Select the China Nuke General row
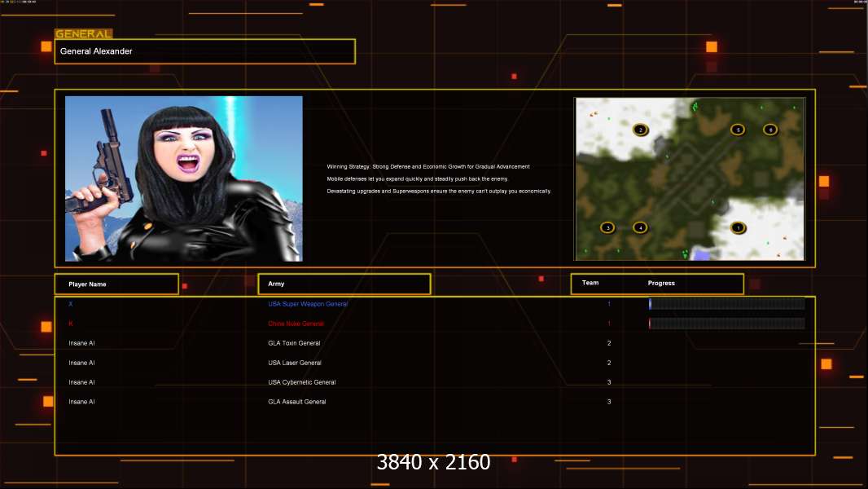The height and width of the screenshot is (489, 868). click(x=435, y=324)
